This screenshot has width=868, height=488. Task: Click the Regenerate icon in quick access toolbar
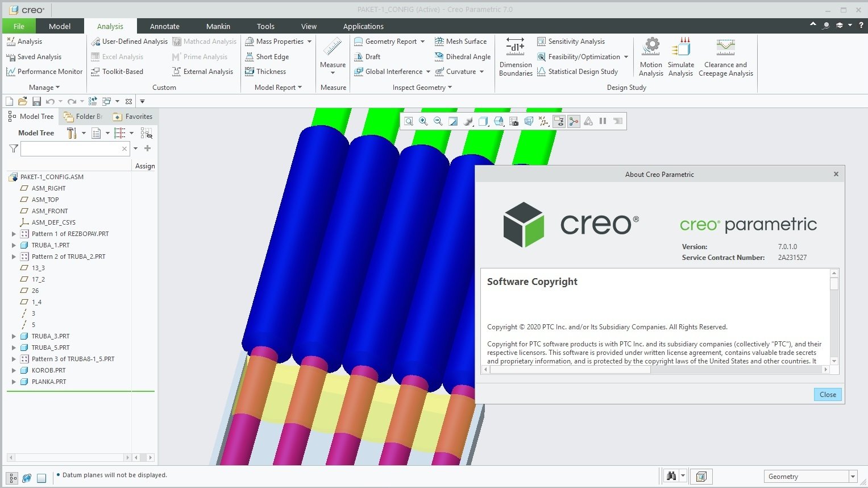point(93,101)
